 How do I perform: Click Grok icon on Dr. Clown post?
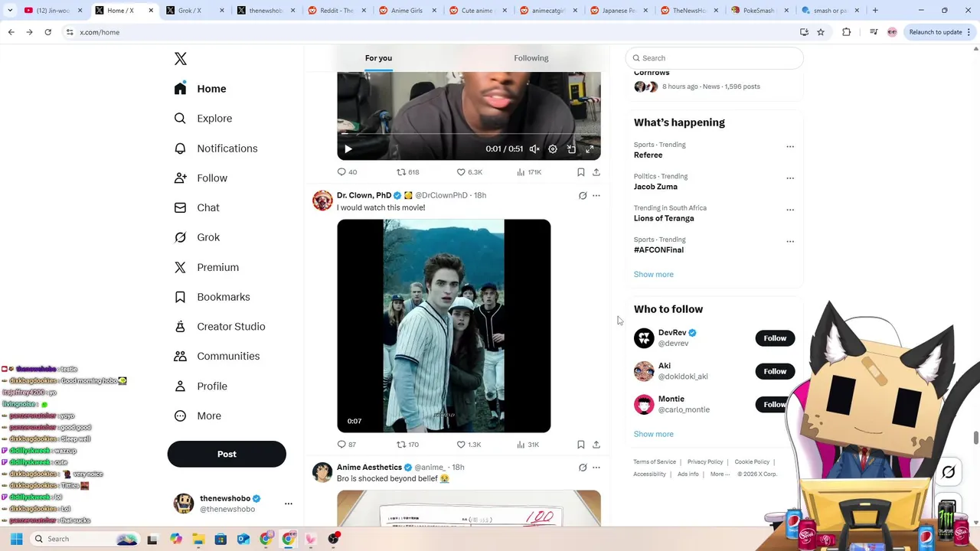[583, 196]
